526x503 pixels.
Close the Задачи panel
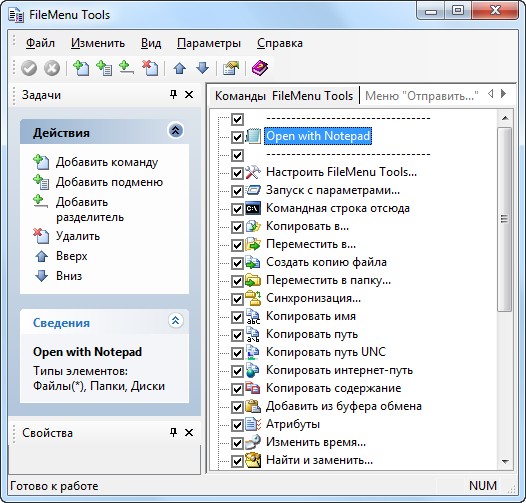(189, 95)
